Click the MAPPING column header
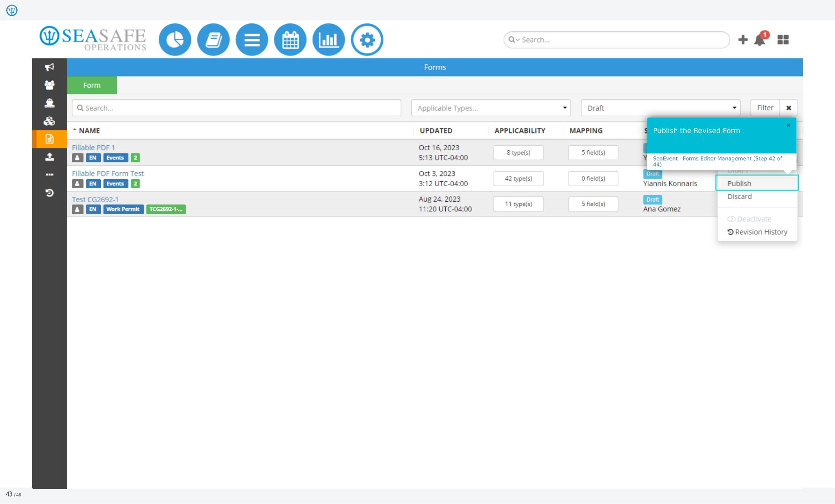835x504 pixels. (x=586, y=131)
